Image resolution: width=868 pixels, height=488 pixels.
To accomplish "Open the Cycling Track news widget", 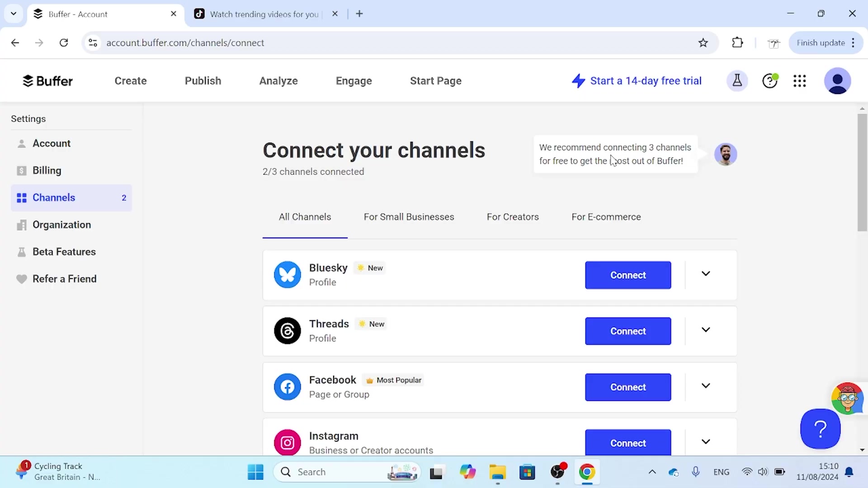I will click(57, 472).
